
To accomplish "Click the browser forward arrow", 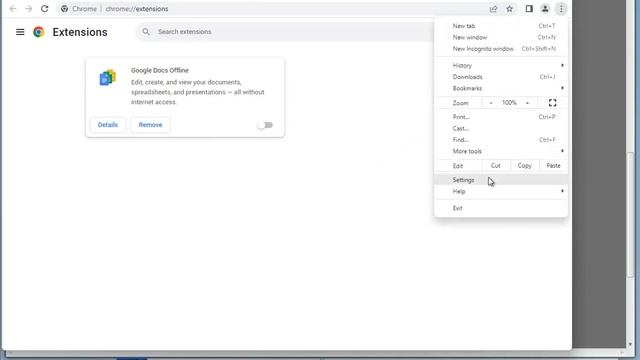I will (x=29, y=9).
